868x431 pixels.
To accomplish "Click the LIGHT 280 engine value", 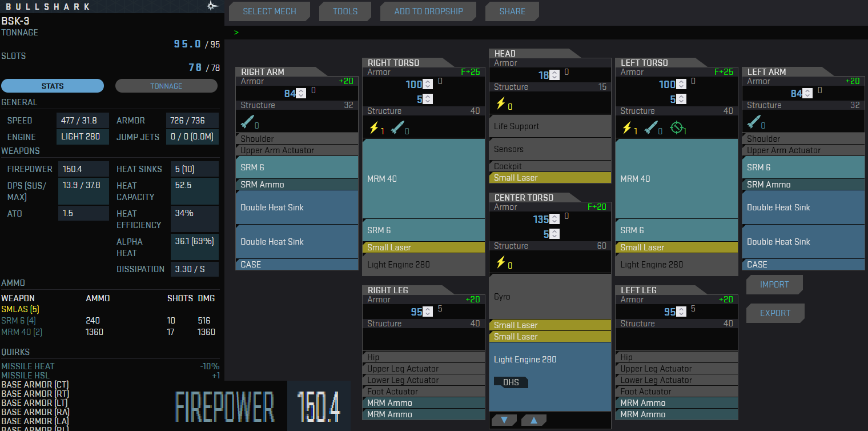I will 83,137.
